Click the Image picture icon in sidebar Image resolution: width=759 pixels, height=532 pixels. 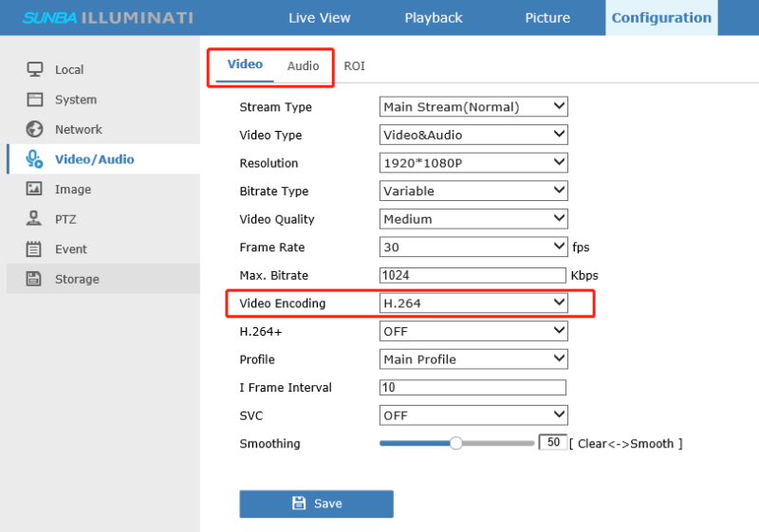(35, 189)
